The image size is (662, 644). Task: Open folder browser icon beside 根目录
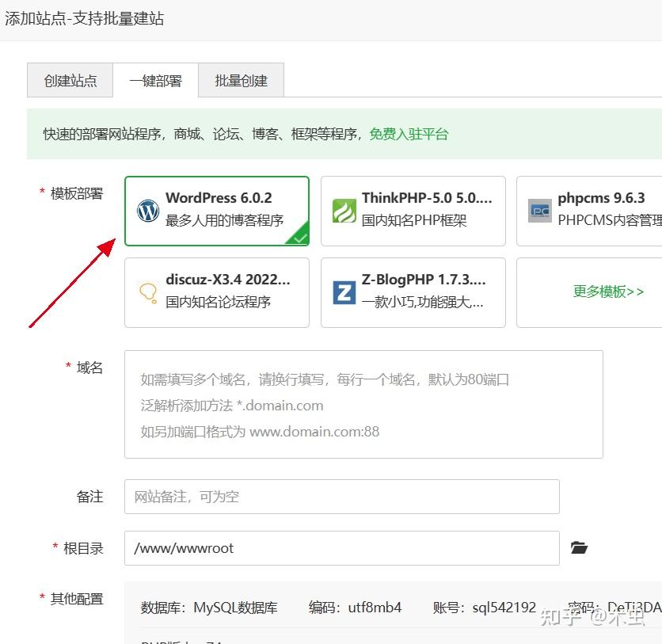coord(579,547)
